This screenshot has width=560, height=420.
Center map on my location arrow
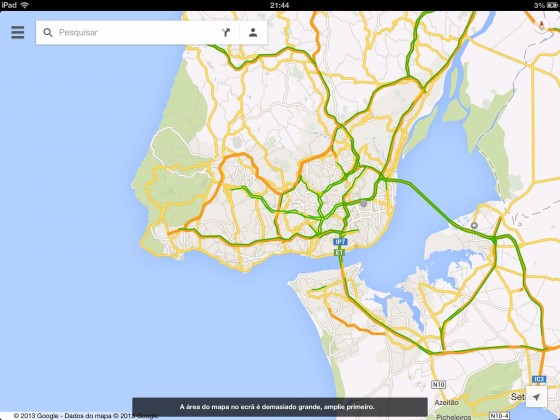536,397
